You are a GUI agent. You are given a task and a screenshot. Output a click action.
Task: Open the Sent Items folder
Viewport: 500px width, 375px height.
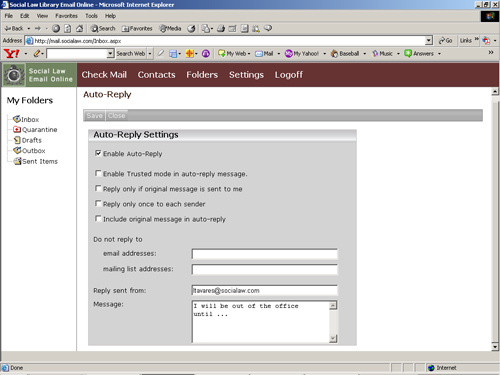coord(35,161)
